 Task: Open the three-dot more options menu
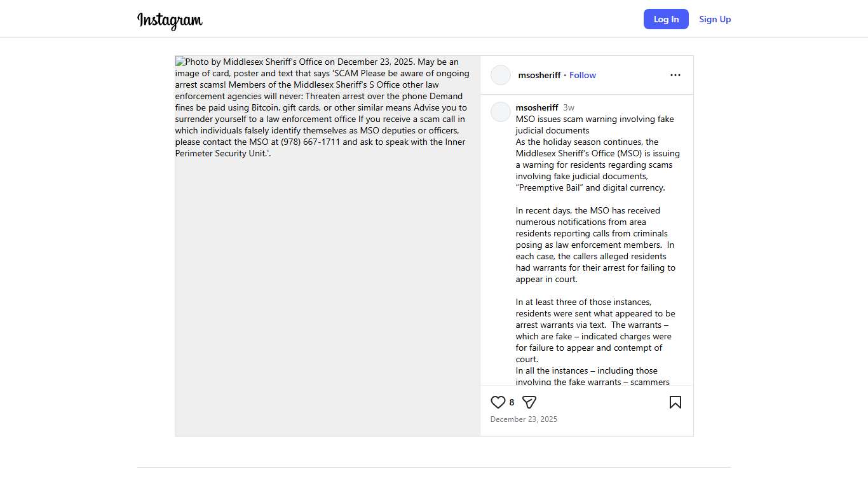coord(675,75)
